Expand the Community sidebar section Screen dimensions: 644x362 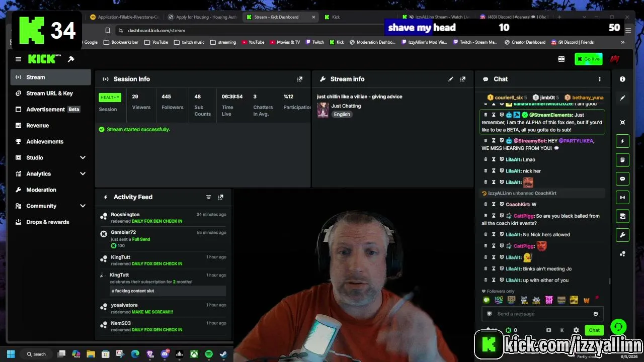click(83, 206)
